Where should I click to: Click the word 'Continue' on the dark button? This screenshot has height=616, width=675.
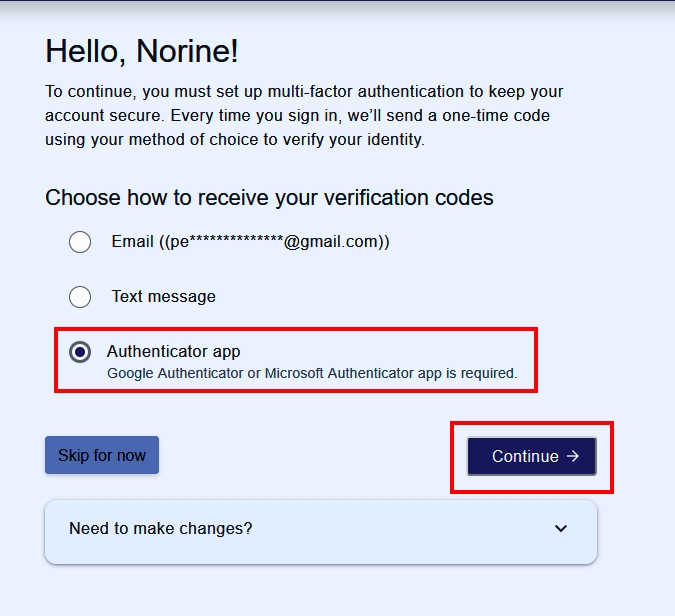point(525,456)
